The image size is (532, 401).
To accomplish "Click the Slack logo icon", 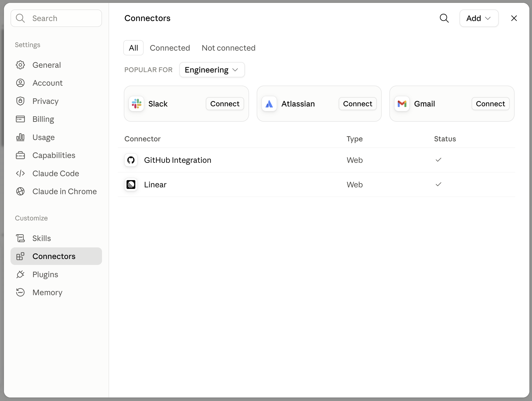I will [136, 104].
